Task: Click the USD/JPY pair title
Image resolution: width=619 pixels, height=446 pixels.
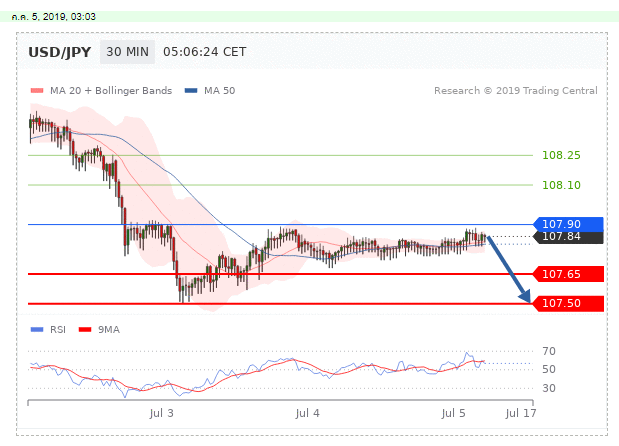Action: [60, 52]
